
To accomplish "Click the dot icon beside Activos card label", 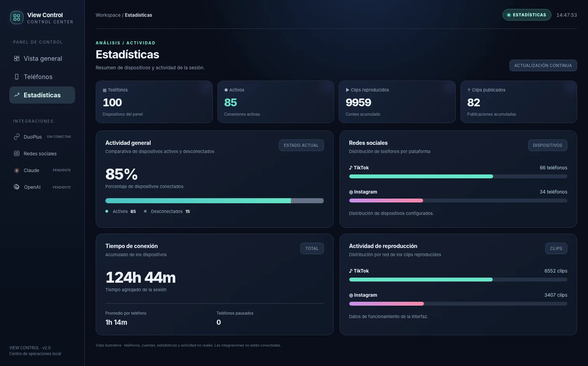I will point(226,90).
